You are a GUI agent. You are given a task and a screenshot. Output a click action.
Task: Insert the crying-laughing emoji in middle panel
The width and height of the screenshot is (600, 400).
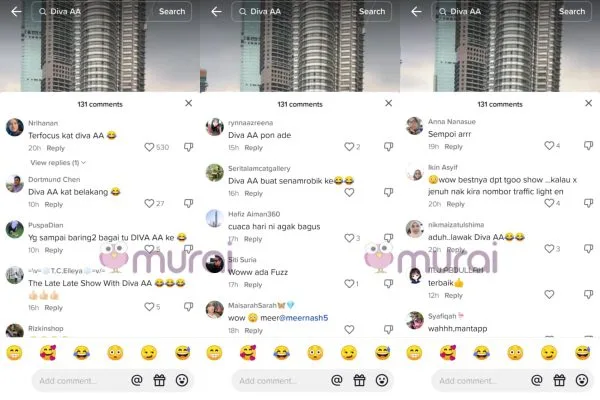(281, 353)
